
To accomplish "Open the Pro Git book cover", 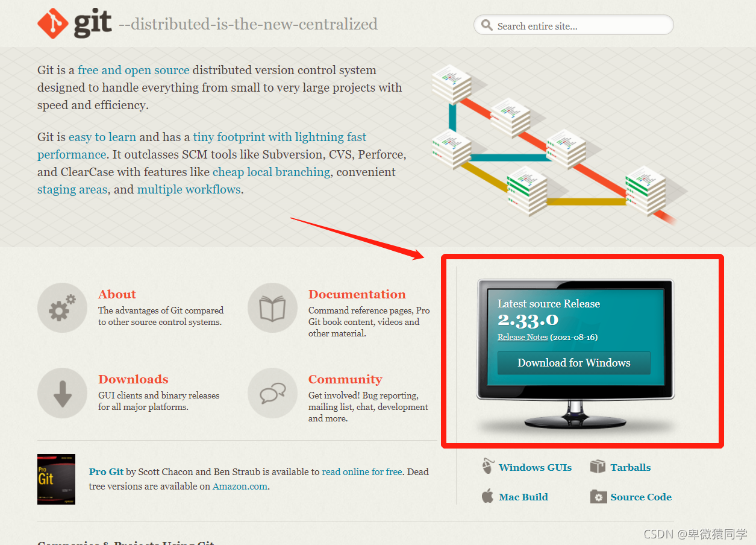I will click(56, 479).
